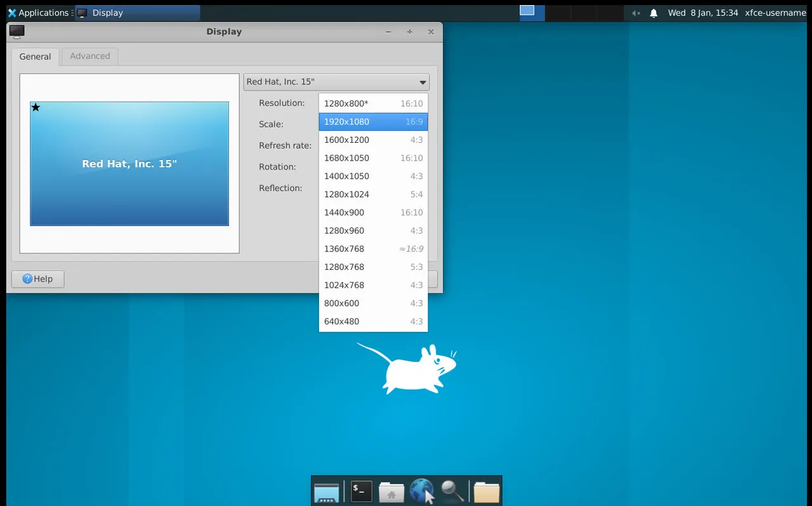Click the Help button
812x506 pixels.
[x=37, y=279]
